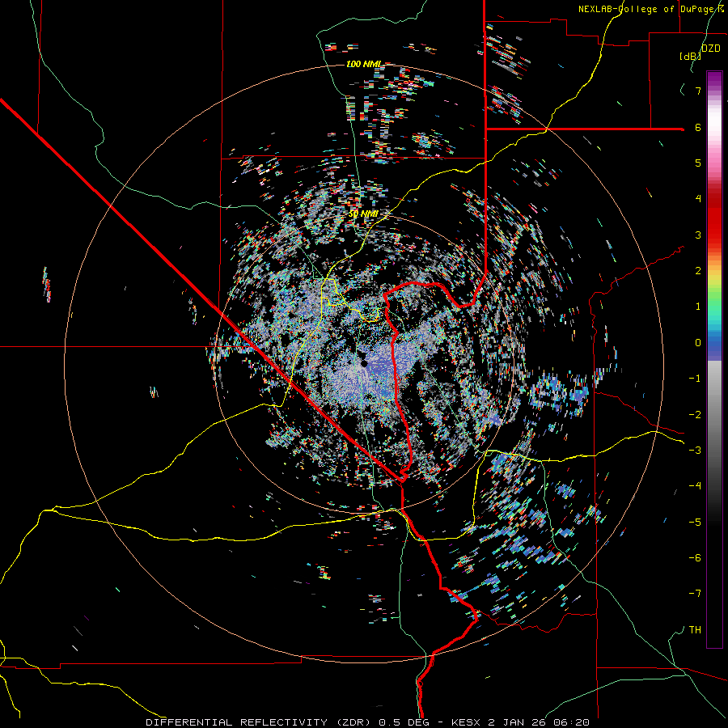The width and height of the screenshot is (728, 728).
Task: Click the 3 dB mark on the scale
Action: [698, 235]
